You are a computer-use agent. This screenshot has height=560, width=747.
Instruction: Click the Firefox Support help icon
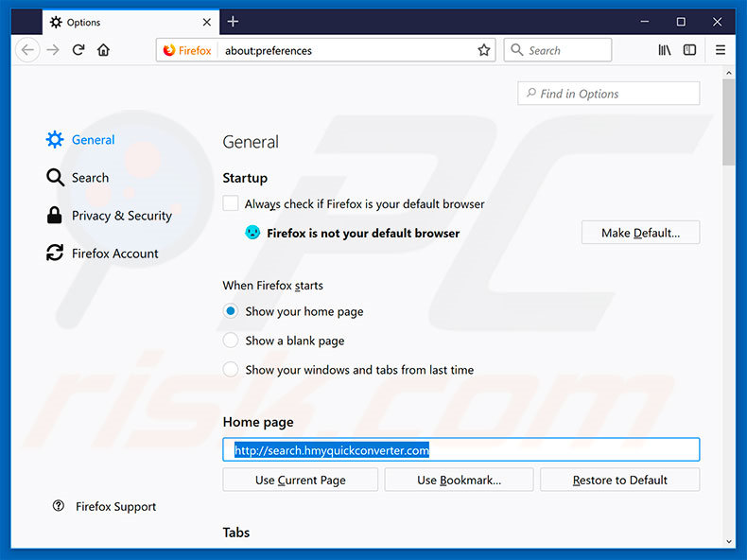coord(58,506)
